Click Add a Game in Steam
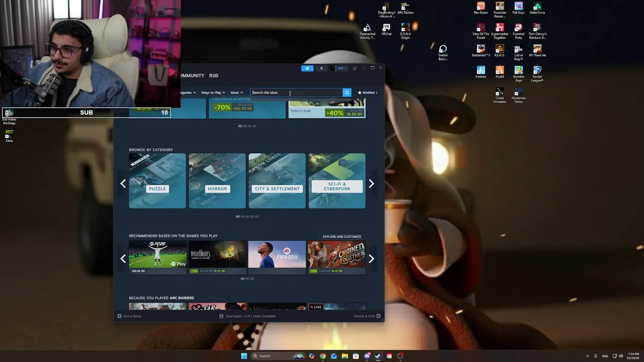644x362 pixels. 129,316
